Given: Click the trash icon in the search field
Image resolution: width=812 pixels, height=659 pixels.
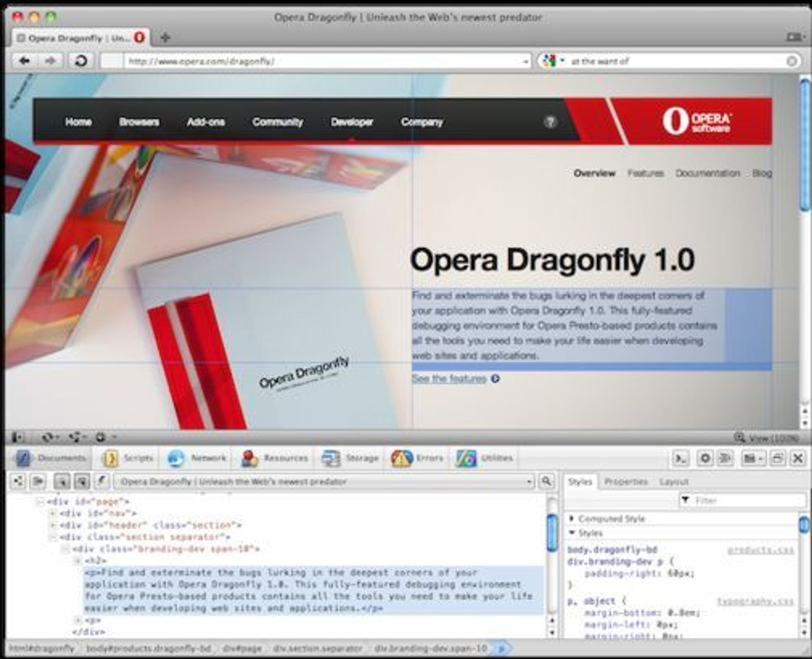Looking at the screenshot, I should tap(791, 61).
